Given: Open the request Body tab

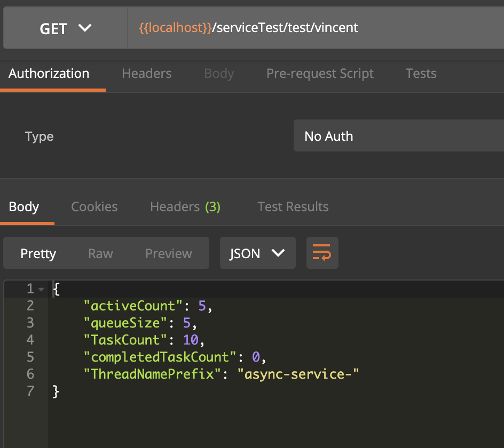Looking at the screenshot, I should pyautogui.click(x=219, y=74).
